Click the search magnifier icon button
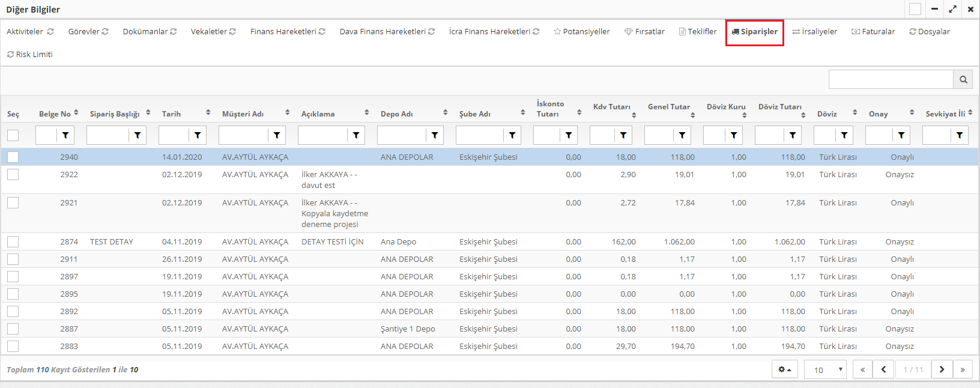This screenshot has width=980, height=388. pyautogui.click(x=963, y=79)
